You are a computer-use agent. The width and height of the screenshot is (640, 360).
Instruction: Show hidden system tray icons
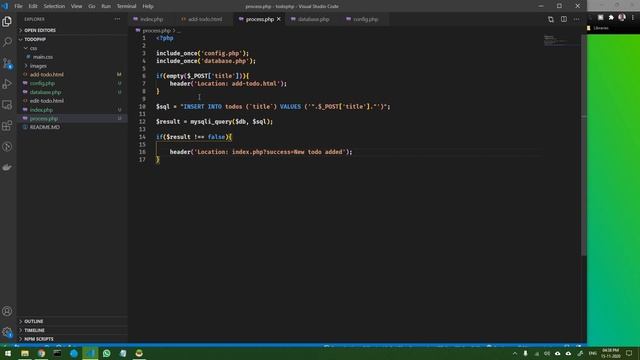(x=515, y=353)
